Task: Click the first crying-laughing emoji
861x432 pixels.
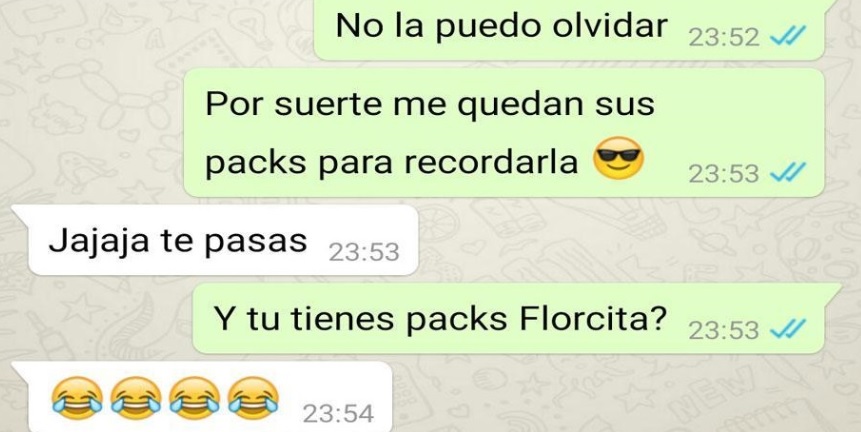Action: tap(77, 395)
